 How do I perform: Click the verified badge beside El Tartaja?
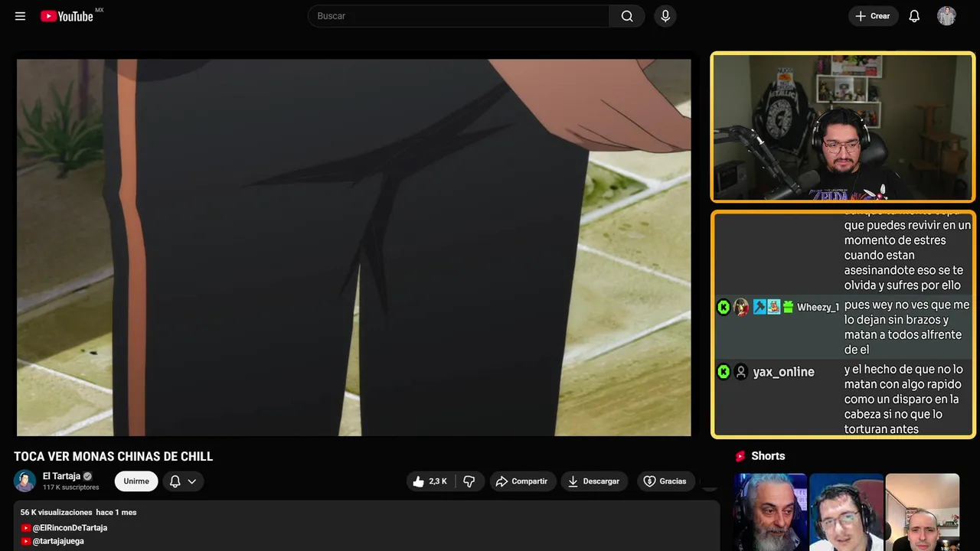[87, 476]
